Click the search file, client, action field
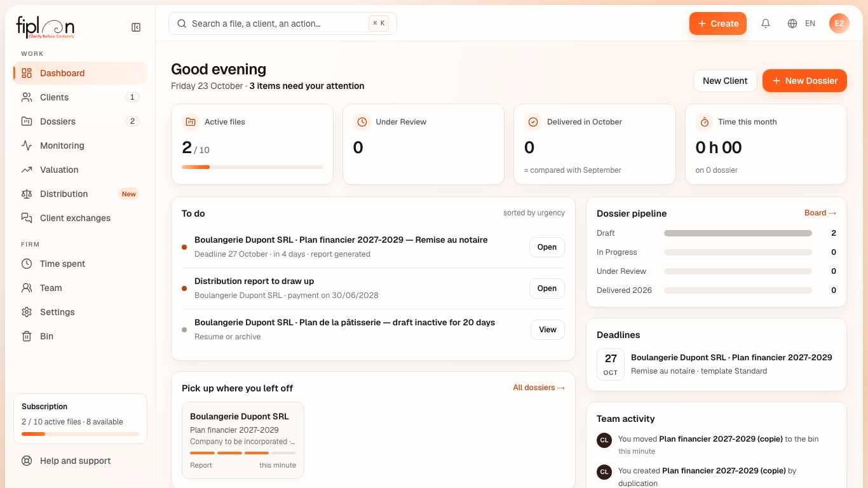Image resolution: width=868 pixels, height=488 pixels. [x=283, y=24]
